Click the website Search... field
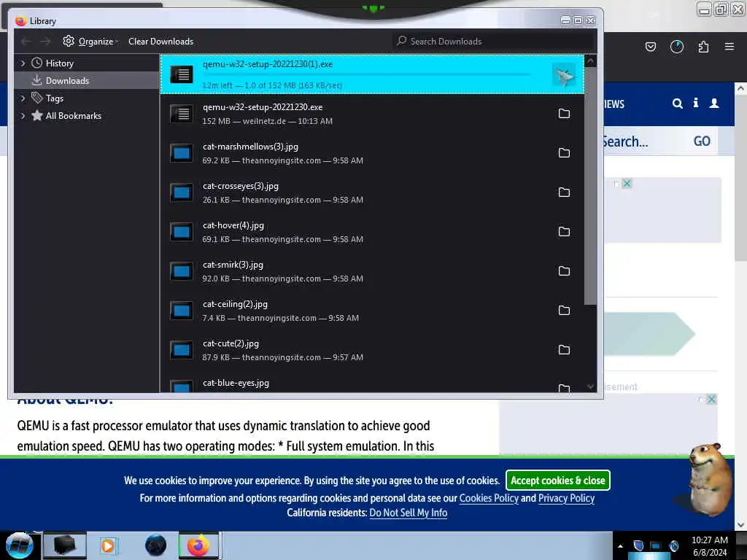This screenshot has height=560, width=747. 645,141
